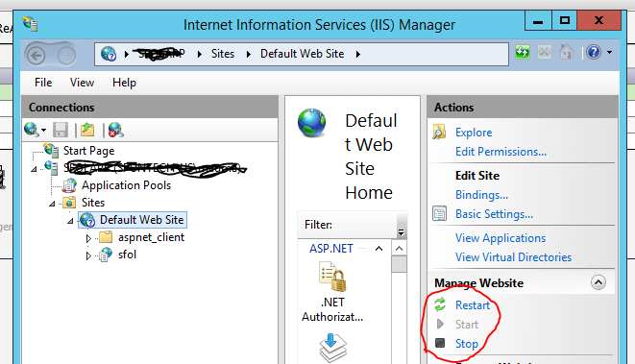Click the Delete Connection icon
Image resolution: width=635 pixels, height=364 pixels.
point(115,130)
